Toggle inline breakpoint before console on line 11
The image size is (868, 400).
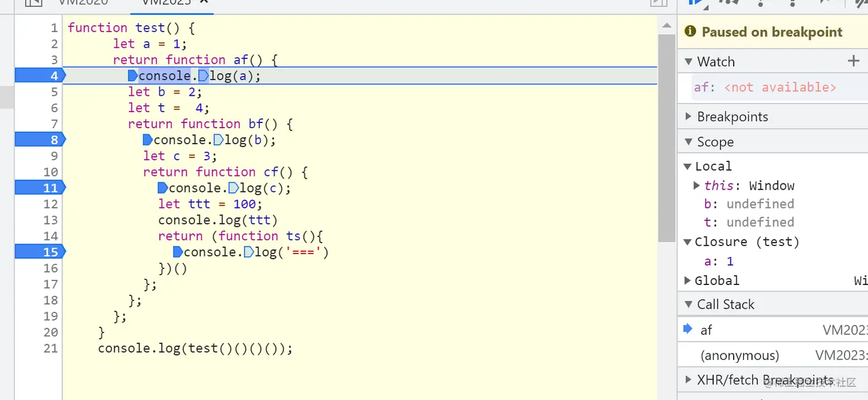coord(162,188)
